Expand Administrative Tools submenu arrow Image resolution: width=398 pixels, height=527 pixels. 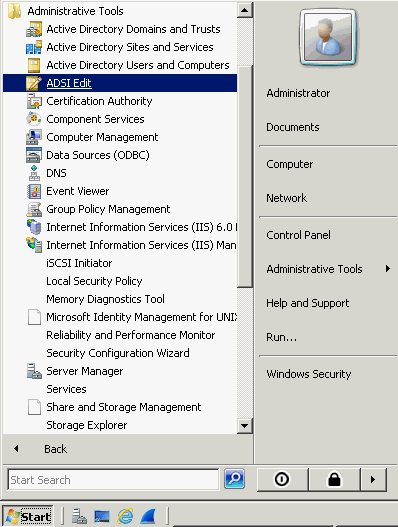tap(388, 269)
